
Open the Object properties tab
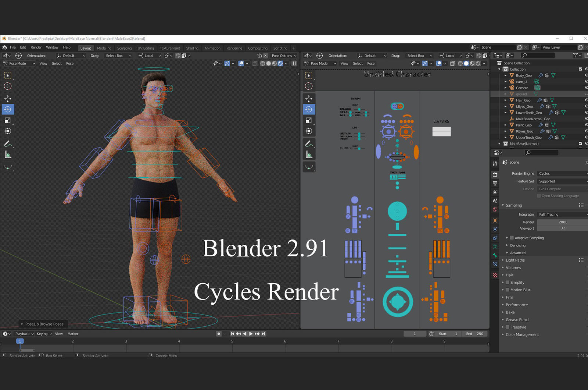(x=495, y=220)
